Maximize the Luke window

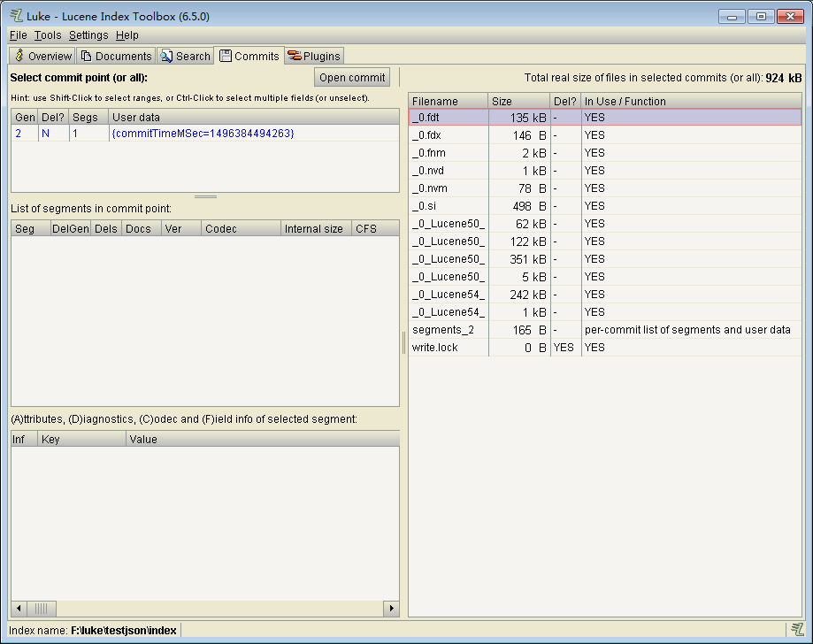tap(761, 17)
